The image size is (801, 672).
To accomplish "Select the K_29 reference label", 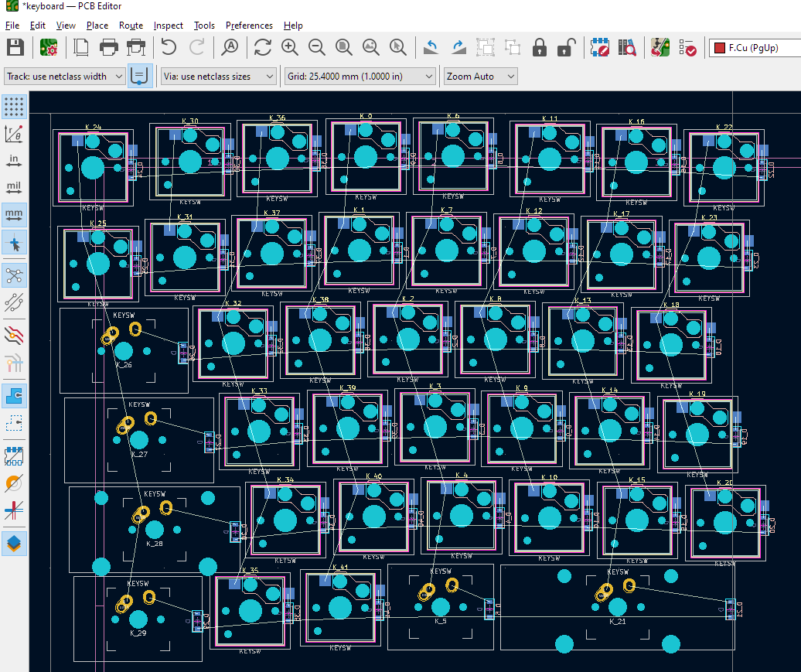I will point(138,633).
